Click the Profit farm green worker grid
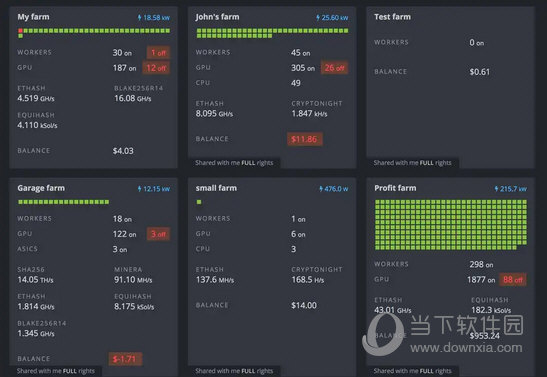This screenshot has height=377, width=547. pyautogui.click(x=451, y=225)
